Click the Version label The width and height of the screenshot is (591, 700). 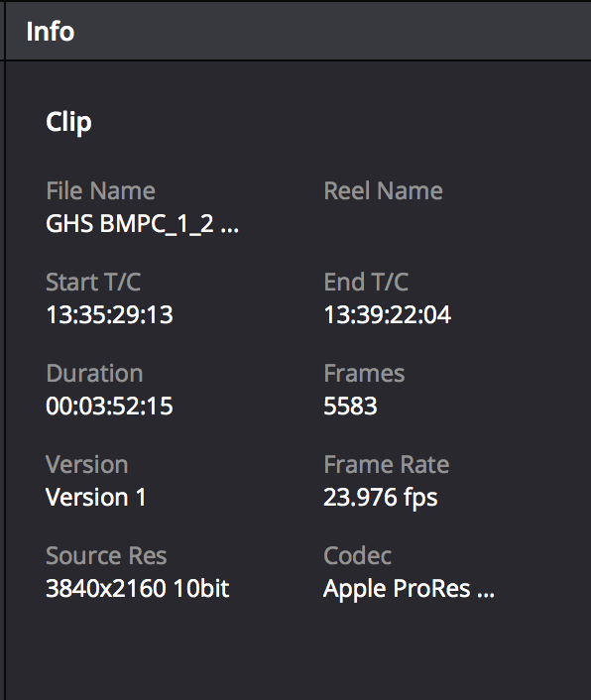coord(87,465)
